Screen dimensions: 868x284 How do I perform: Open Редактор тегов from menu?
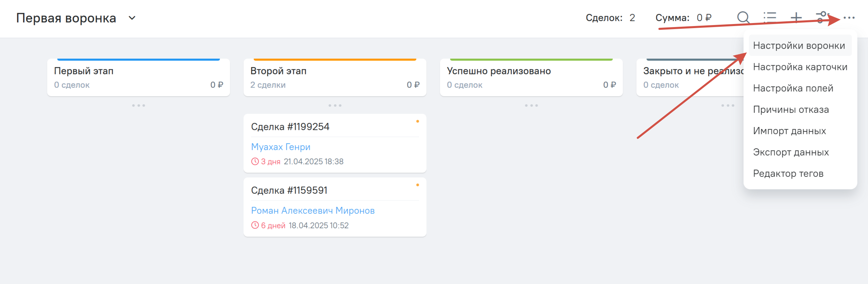pos(788,174)
